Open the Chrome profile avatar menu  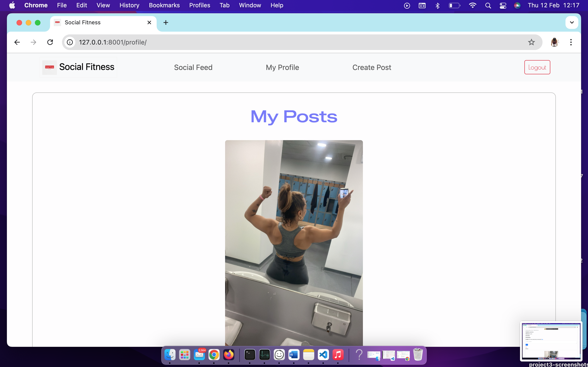tap(555, 42)
